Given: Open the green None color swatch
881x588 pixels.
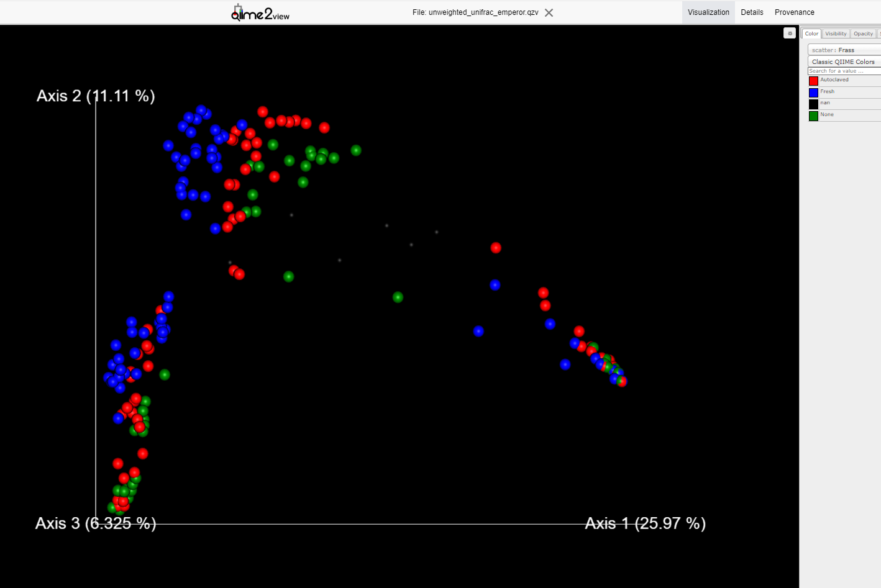Looking at the screenshot, I should 813,115.
